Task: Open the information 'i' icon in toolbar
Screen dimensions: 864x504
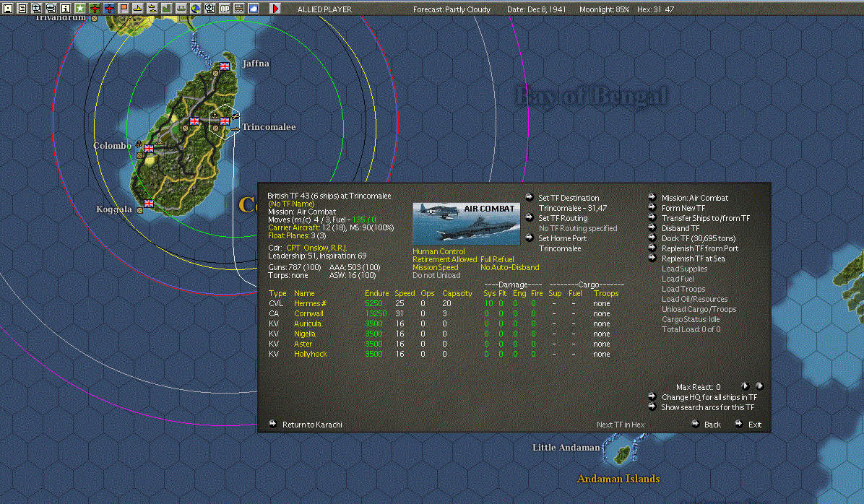Action: [66, 8]
